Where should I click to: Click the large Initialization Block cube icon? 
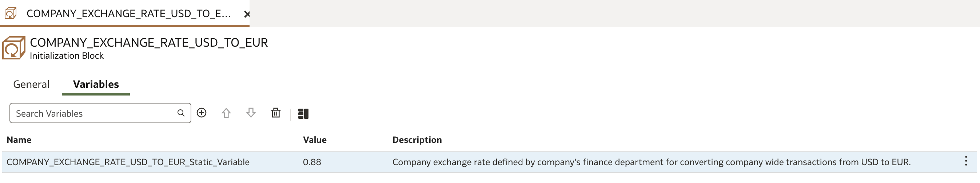click(14, 48)
